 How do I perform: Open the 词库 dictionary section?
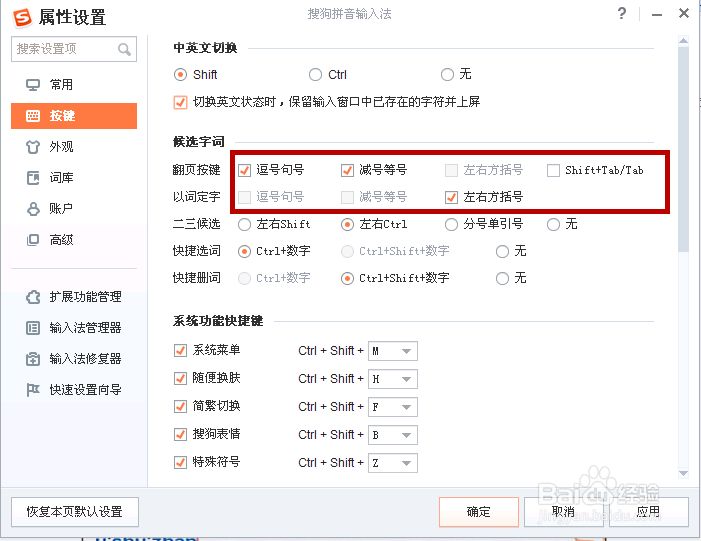pos(61,178)
